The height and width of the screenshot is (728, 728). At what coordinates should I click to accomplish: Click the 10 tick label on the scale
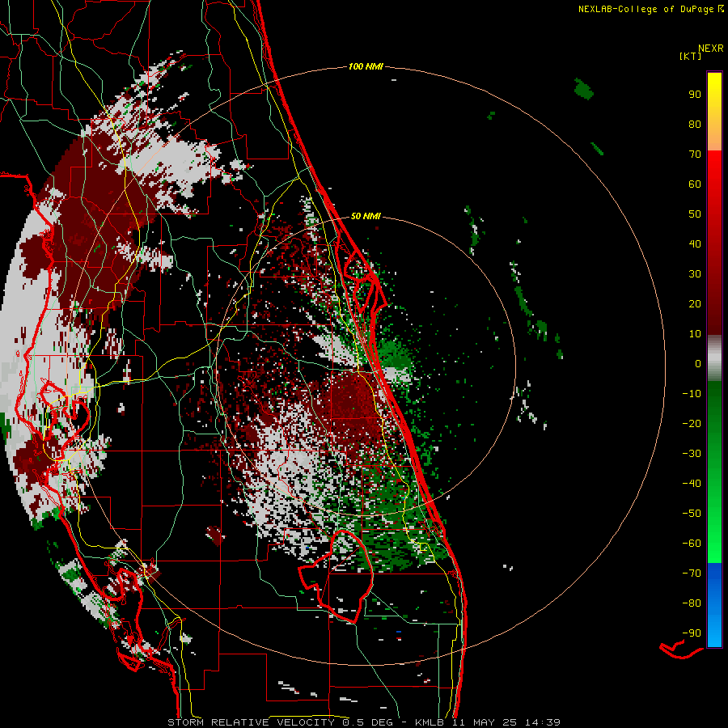click(x=695, y=334)
